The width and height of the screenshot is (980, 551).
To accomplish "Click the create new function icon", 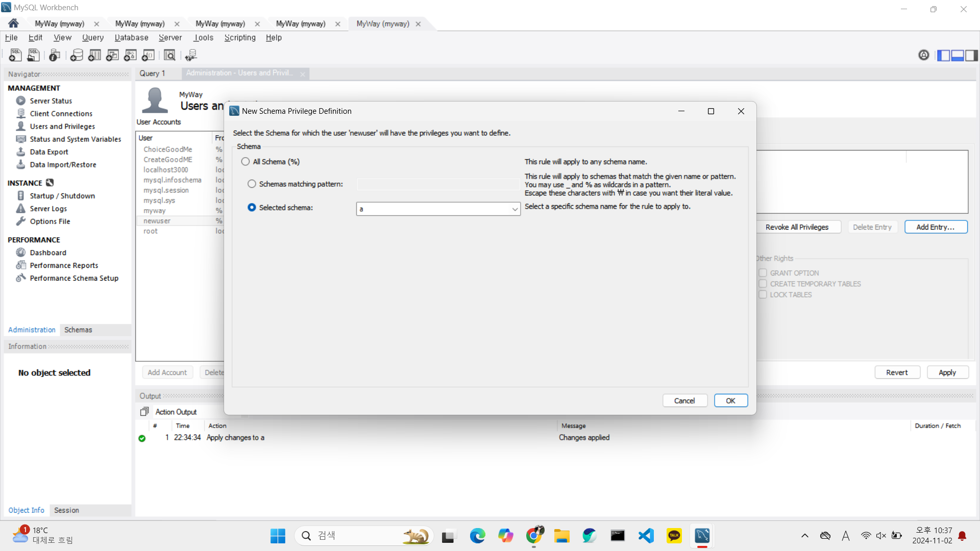I will tap(148, 55).
